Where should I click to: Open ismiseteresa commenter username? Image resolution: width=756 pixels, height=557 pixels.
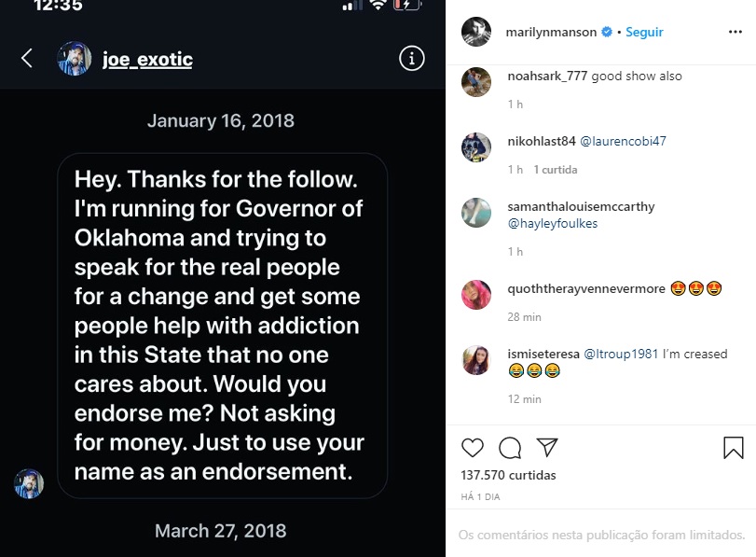point(543,355)
